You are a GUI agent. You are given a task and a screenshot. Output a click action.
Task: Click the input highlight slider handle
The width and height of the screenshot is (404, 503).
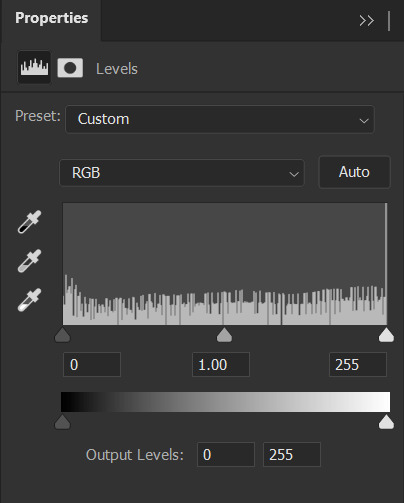(x=386, y=335)
